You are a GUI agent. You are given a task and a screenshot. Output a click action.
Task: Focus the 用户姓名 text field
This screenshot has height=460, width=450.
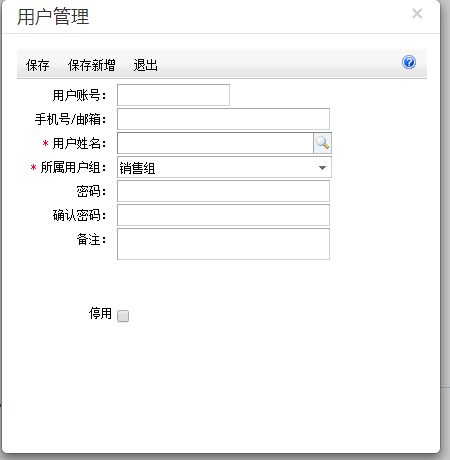pos(215,143)
